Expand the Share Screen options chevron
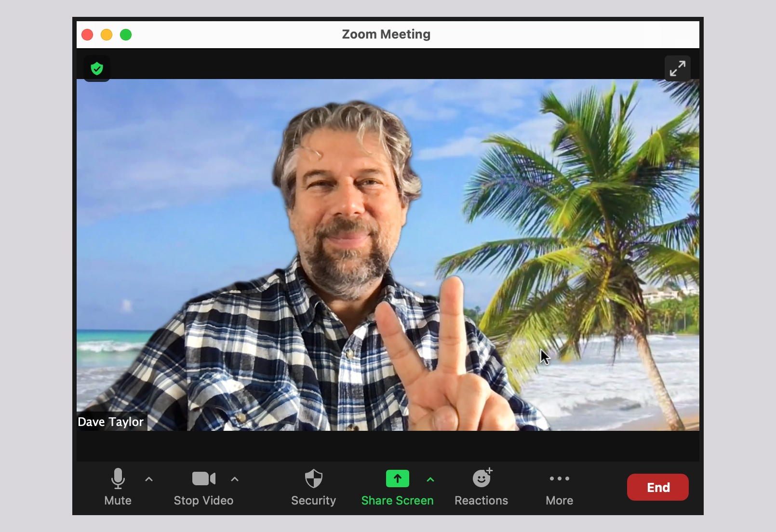Image resolution: width=776 pixels, height=532 pixels. pyautogui.click(x=429, y=479)
